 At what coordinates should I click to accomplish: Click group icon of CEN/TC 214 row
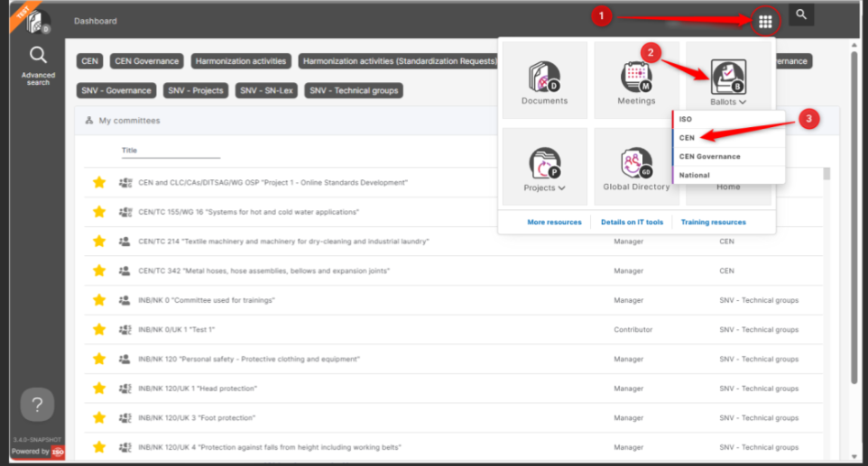tap(125, 242)
